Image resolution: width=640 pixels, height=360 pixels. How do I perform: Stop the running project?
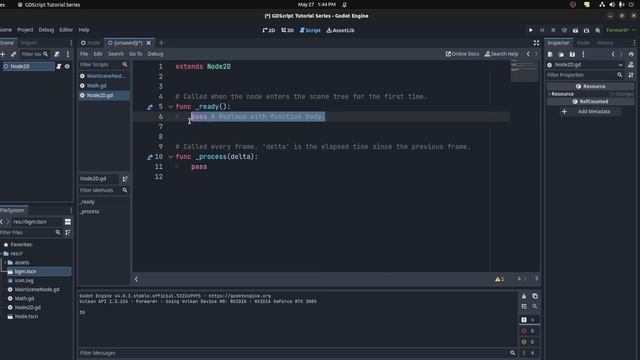pos(553,30)
